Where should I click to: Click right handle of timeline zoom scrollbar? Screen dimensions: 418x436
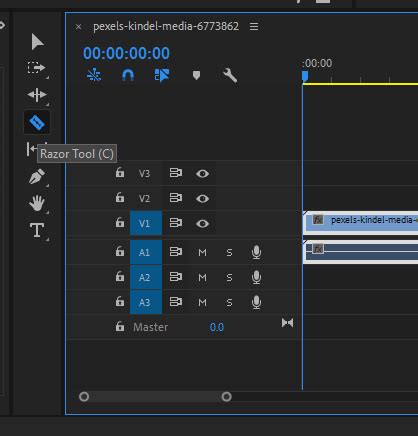pos(227,397)
